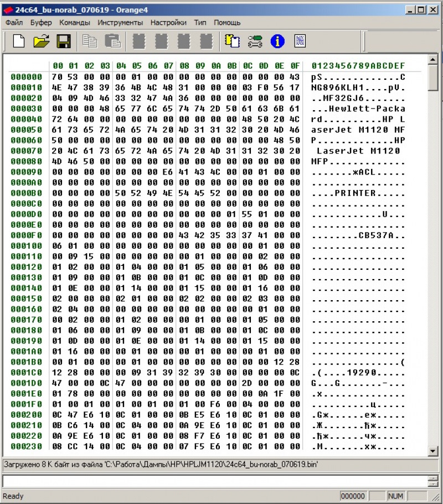Open the yellow chip device selection icon
This screenshot has width=443, height=504.
[232, 41]
